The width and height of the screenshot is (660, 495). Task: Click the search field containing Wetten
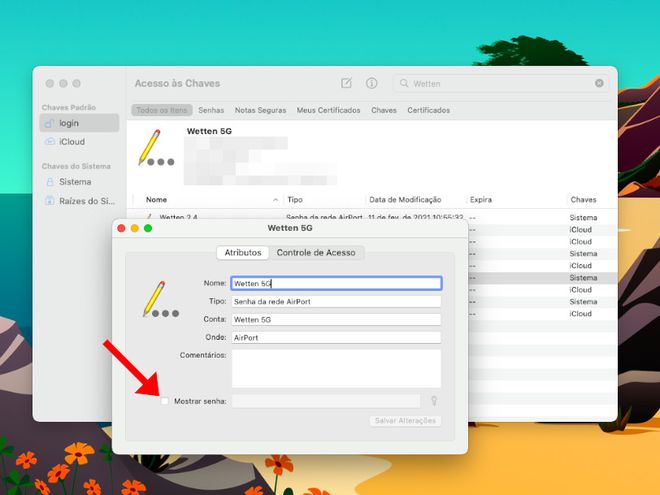[501, 83]
